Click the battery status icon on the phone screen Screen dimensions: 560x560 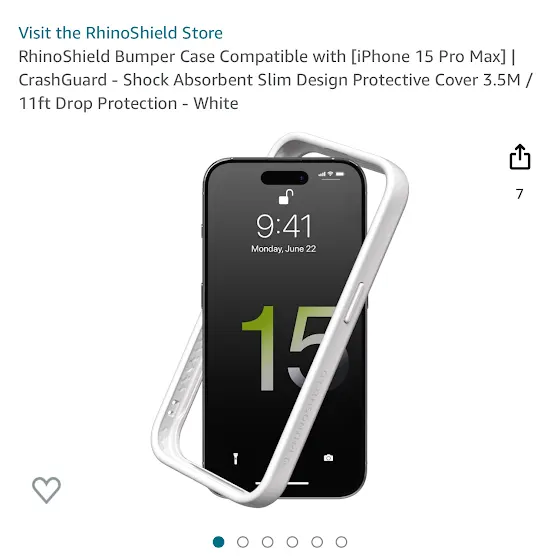coord(340,174)
